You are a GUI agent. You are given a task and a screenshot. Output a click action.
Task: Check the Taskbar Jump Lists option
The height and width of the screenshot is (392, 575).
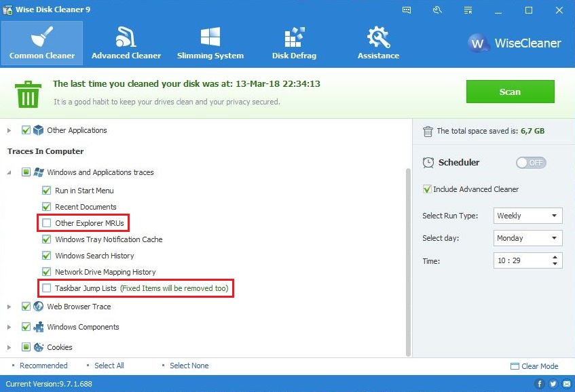tap(46, 288)
